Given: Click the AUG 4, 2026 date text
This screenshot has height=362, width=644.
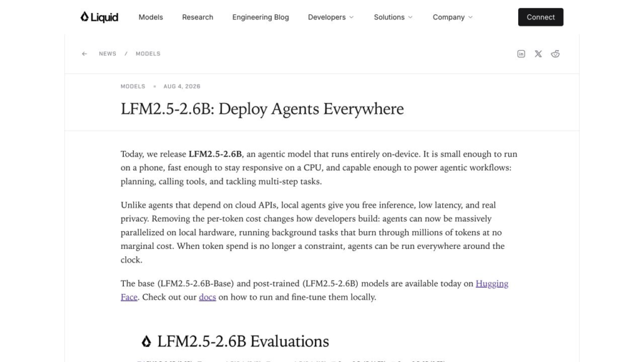Looking at the screenshot, I should (x=182, y=86).
